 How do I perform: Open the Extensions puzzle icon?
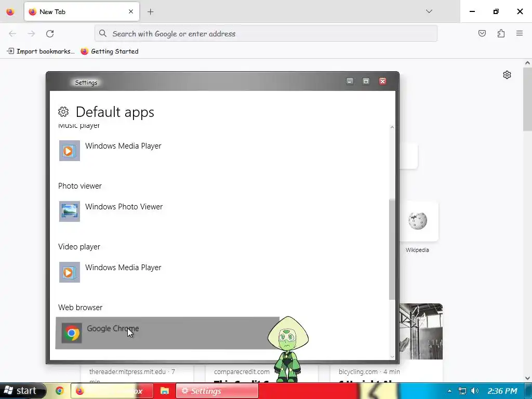tap(501, 33)
